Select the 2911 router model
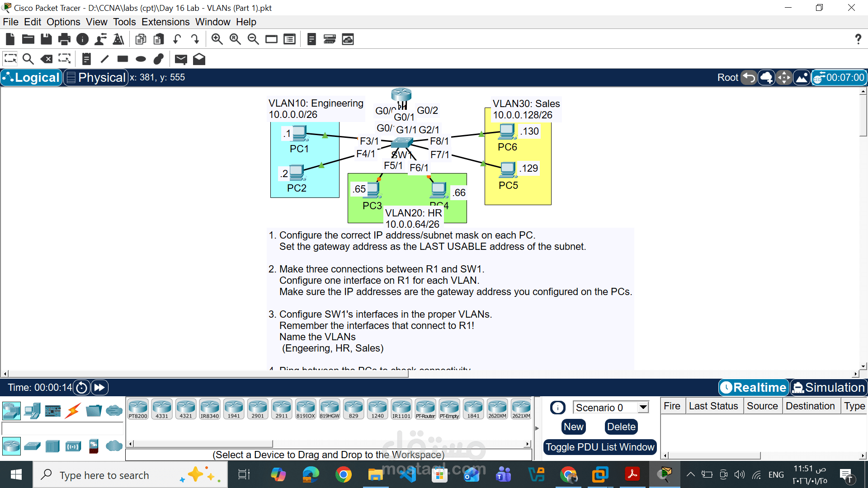Image resolution: width=868 pixels, height=488 pixels. tap(282, 408)
